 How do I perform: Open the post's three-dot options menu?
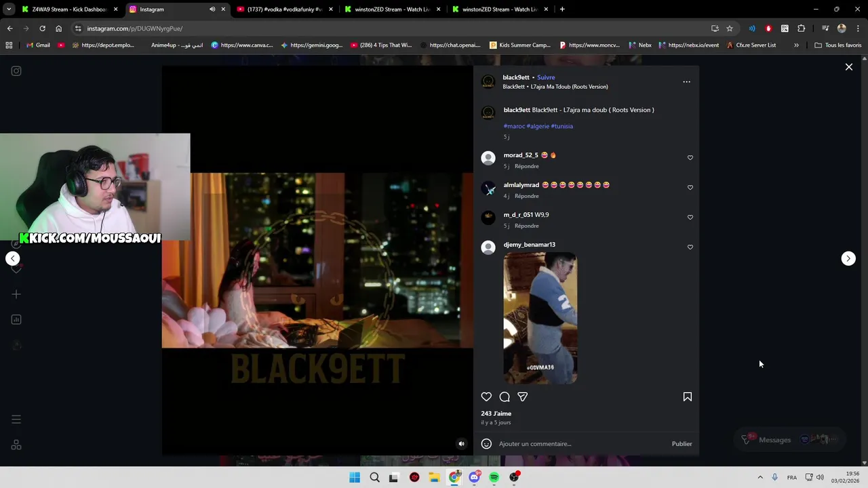(x=686, y=82)
